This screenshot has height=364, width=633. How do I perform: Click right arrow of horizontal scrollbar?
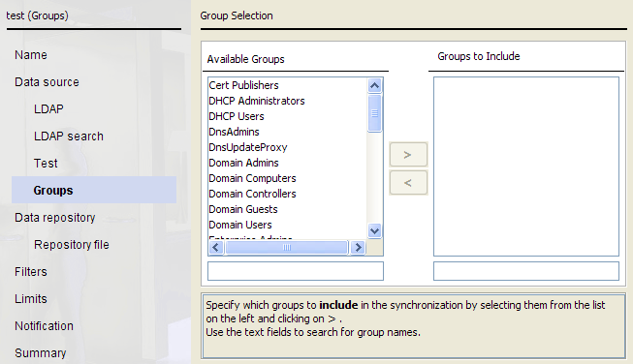click(358, 247)
